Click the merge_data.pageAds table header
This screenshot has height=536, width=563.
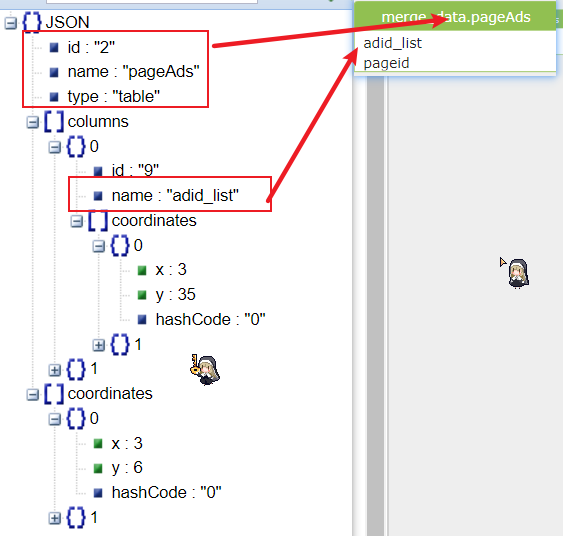point(455,17)
